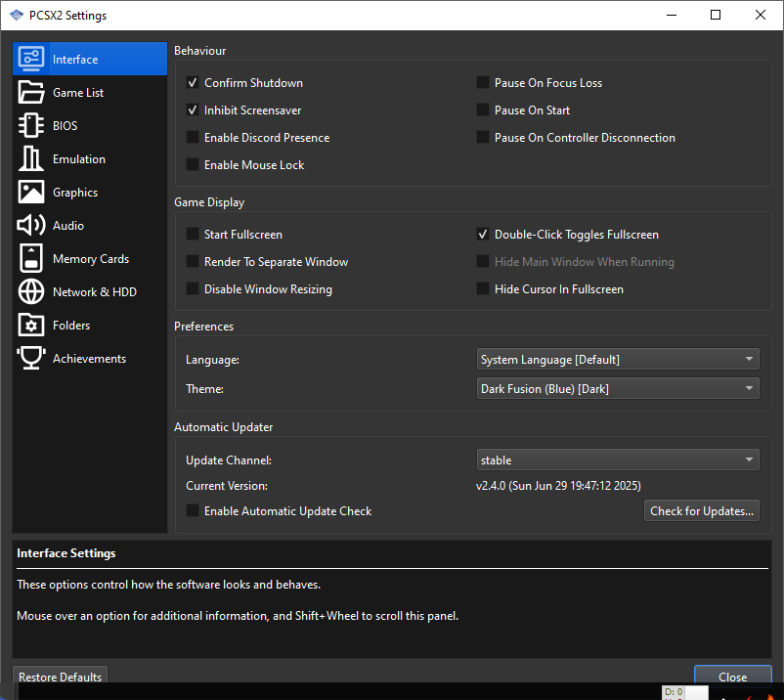Screen dimensions: 784x700
Task: Click the Game List folder icon
Action: [x=31, y=93]
